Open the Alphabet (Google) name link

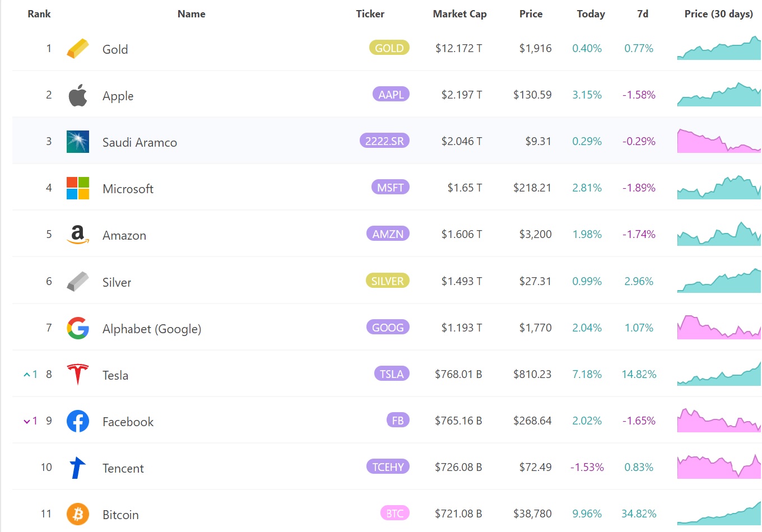(151, 329)
